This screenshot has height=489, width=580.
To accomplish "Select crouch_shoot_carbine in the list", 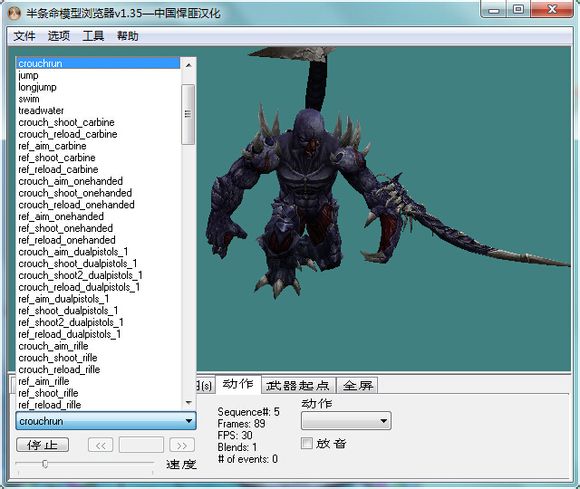I will pos(98,122).
